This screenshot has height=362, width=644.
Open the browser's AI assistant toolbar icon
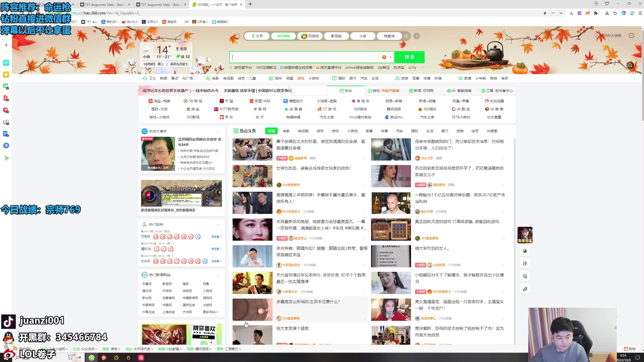pyautogui.click(x=624, y=13)
